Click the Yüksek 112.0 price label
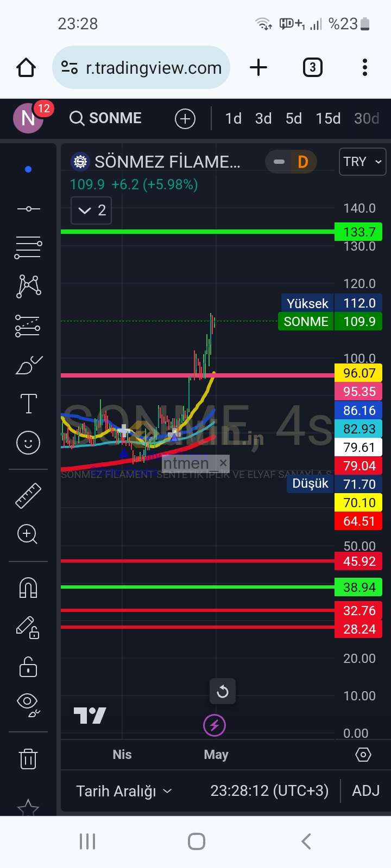 point(331,303)
